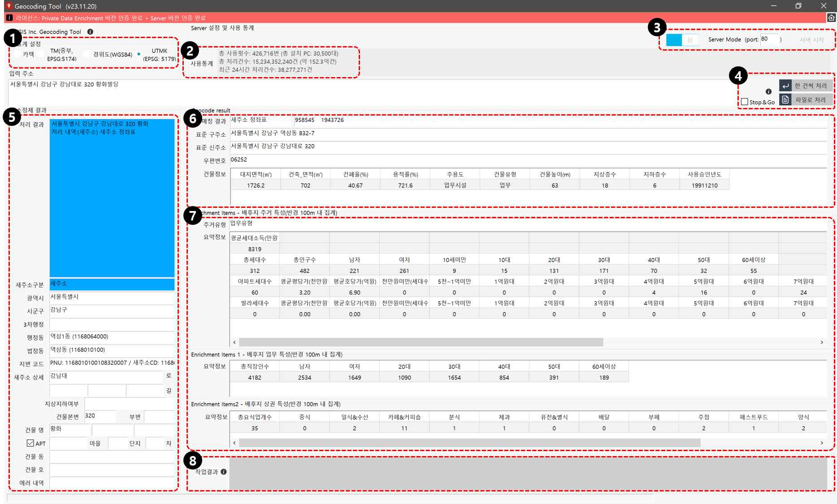The width and height of the screenshot is (837, 504).
Task: Click the 총세대수 value 312
Action: pos(255,271)
